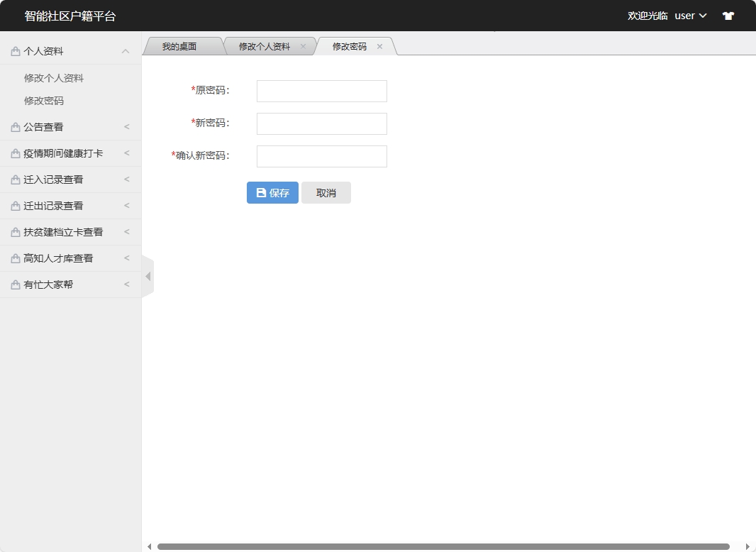The height and width of the screenshot is (552, 756).
Task: Expand the 迁出记录查看 menu chevron
Action: coord(127,206)
